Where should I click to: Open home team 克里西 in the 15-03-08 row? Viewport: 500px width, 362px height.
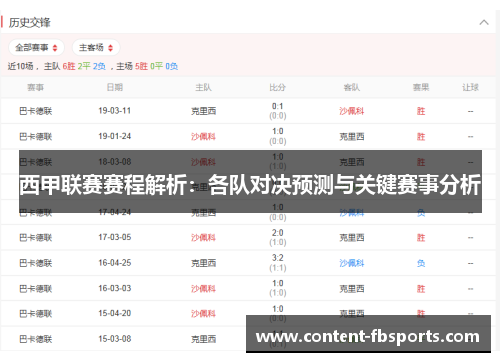[203, 339]
